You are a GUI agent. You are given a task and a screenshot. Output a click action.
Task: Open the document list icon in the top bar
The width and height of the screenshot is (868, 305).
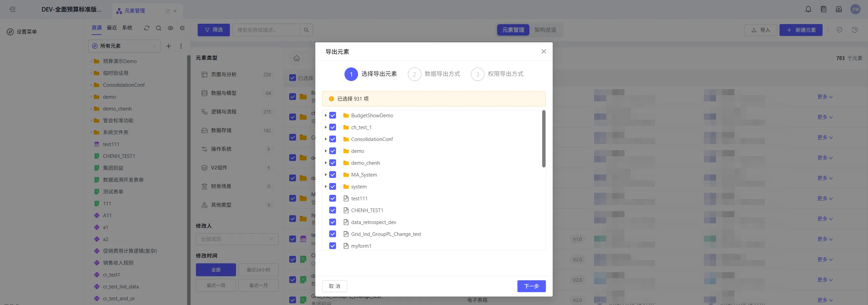point(823,9)
